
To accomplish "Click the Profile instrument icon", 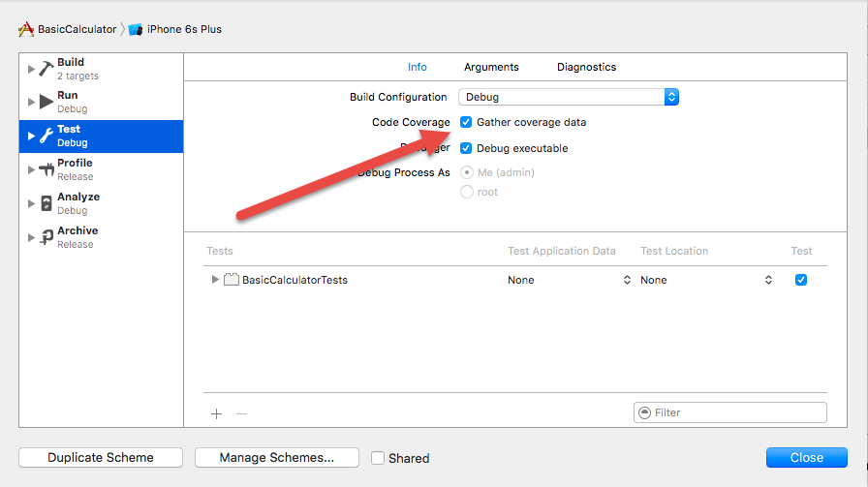I will point(46,169).
